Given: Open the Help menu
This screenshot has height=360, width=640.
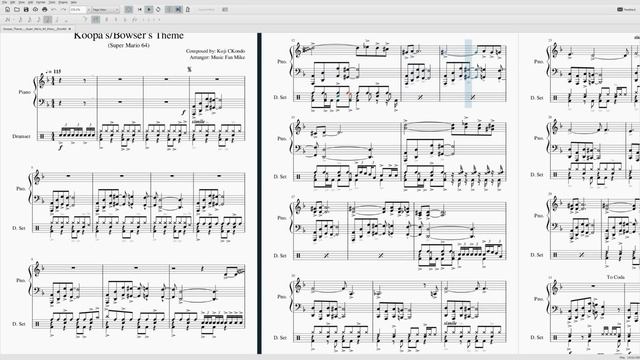Looking at the screenshot, I should click(73, 2).
